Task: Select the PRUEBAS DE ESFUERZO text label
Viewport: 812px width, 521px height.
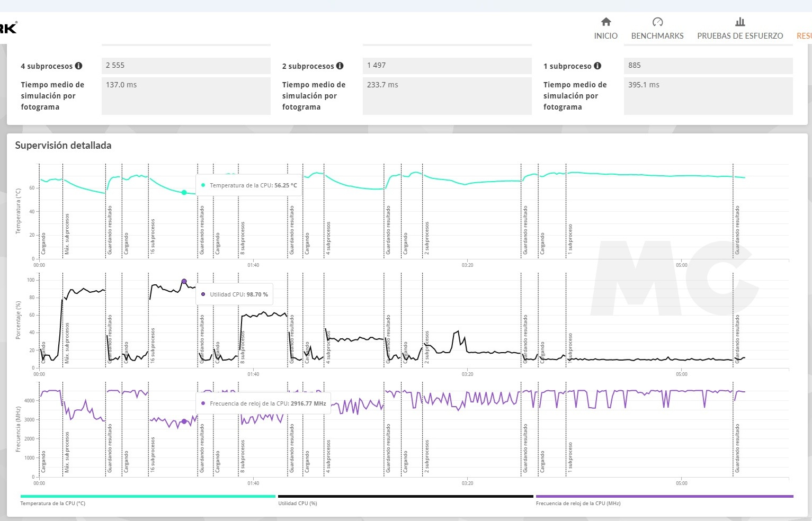Action: (x=740, y=36)
